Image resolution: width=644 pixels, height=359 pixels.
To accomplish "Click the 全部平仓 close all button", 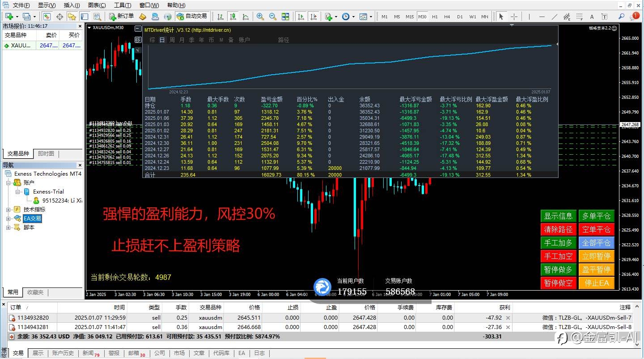I will coord(596,243).
